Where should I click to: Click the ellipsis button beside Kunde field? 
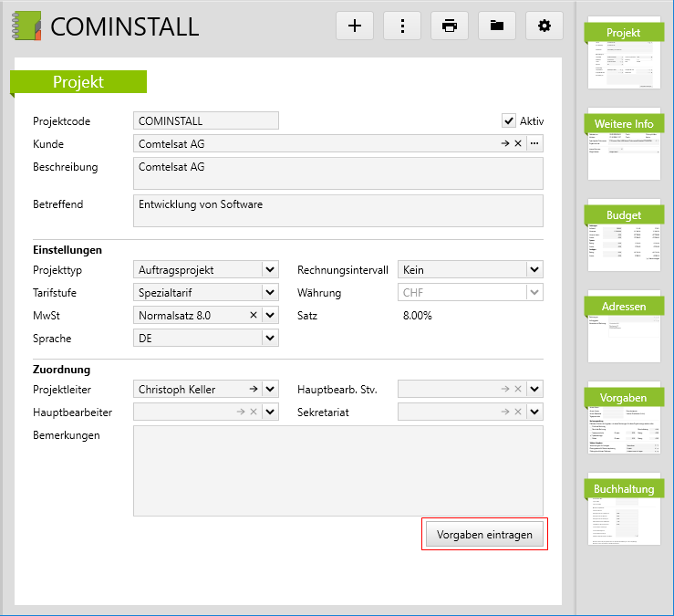[534, 143]
